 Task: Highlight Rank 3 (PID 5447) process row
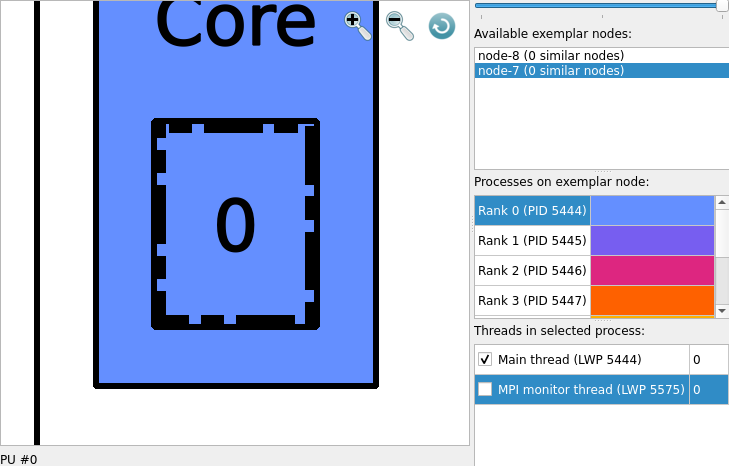pyautogui.click(x=532, y=301)
